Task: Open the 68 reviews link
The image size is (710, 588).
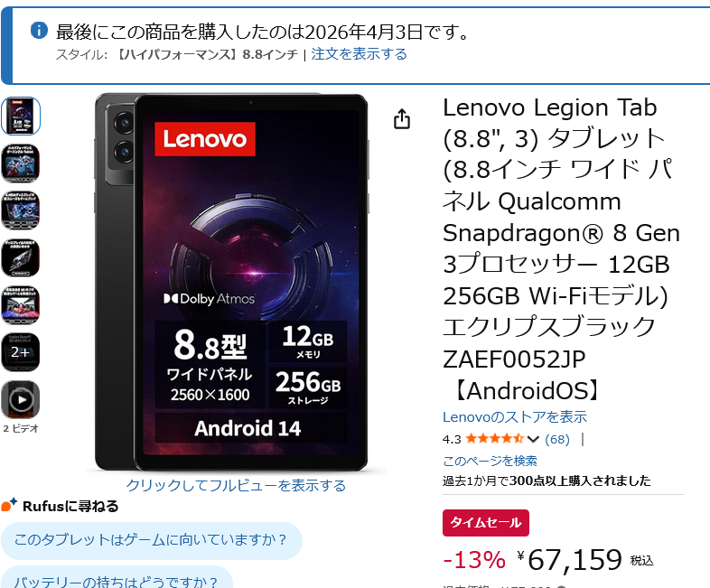Action: tap(557, 439)
